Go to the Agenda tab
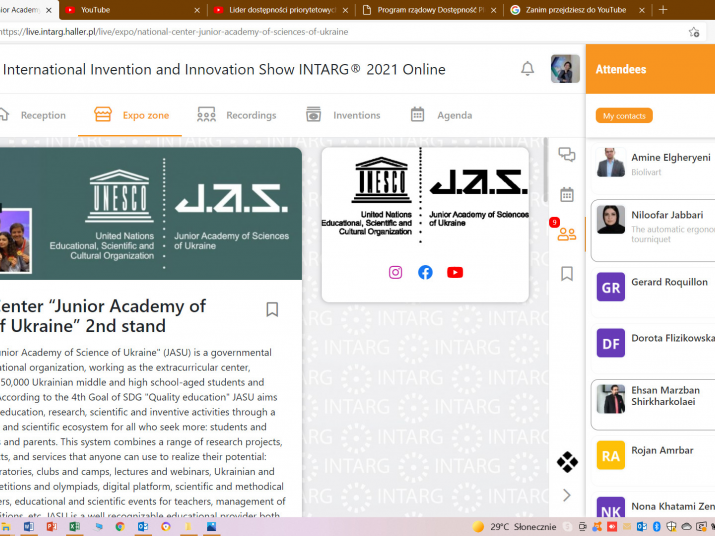The width and height of the screenshot is (715, 536). coord(441,115)
